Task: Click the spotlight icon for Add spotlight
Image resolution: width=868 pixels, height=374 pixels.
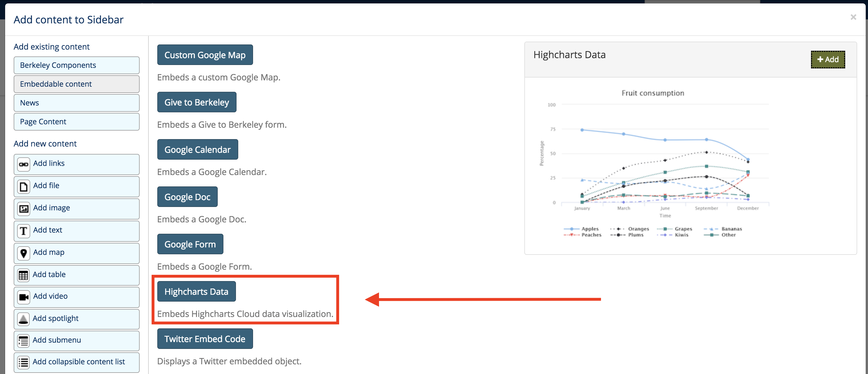Action: pos(23,319)
